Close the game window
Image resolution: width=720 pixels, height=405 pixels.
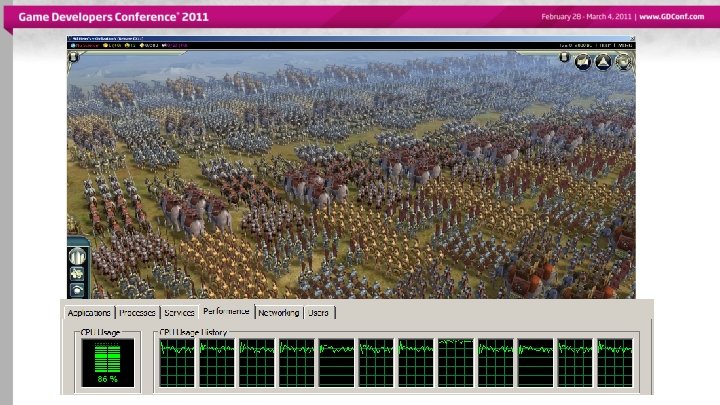(x=632, y=39)
